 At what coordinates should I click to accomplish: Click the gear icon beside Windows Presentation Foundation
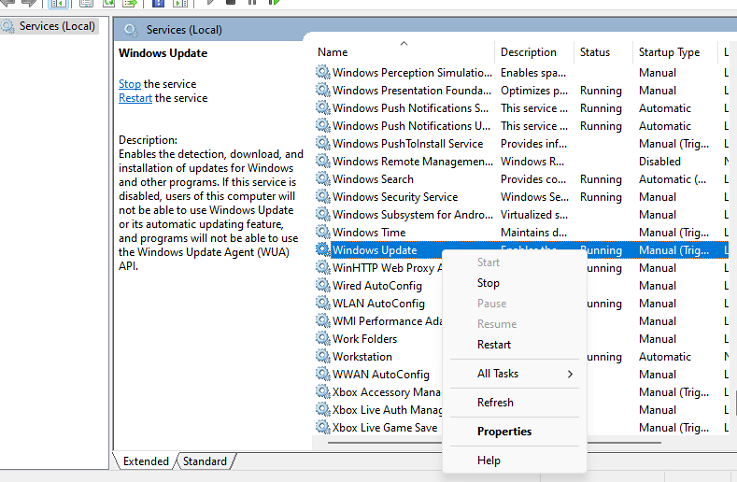(x=322, y=90)
